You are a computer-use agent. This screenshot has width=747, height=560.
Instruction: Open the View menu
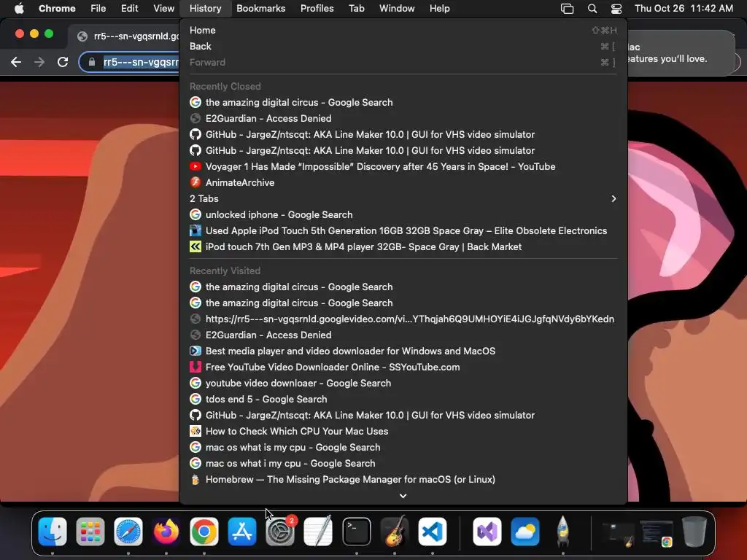[x=163, y=8]
